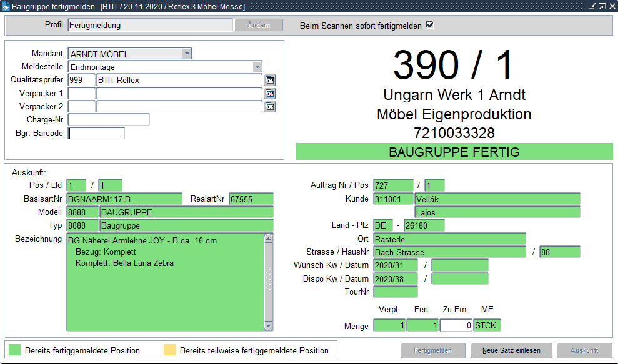Viewport: 618px width, 364px height.
Task: Open the Verpacker 1 lookup list icon
Action: (x=270, y=93)
